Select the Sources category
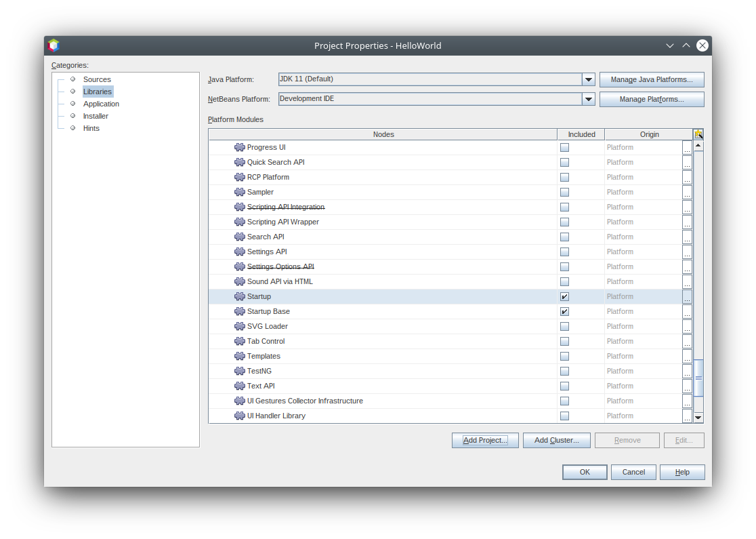The image size is (756, 539). (97, 79)
